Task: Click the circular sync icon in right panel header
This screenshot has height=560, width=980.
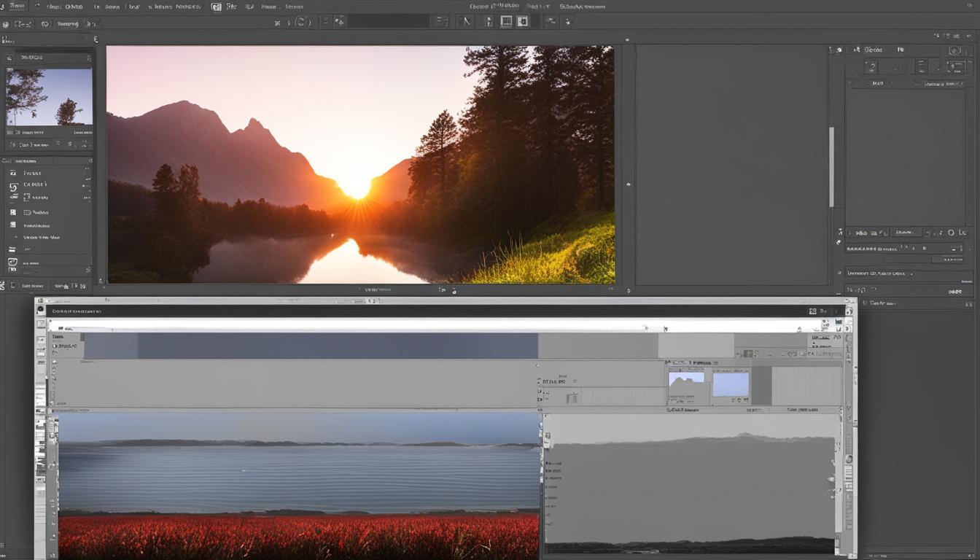Action: [x=954, y=50]
